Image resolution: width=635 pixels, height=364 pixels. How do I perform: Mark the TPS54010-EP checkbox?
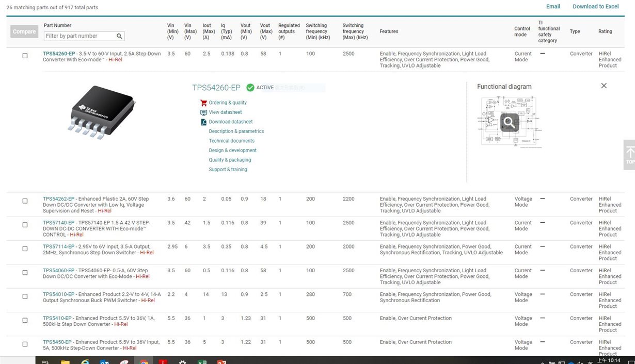point(25,296)
